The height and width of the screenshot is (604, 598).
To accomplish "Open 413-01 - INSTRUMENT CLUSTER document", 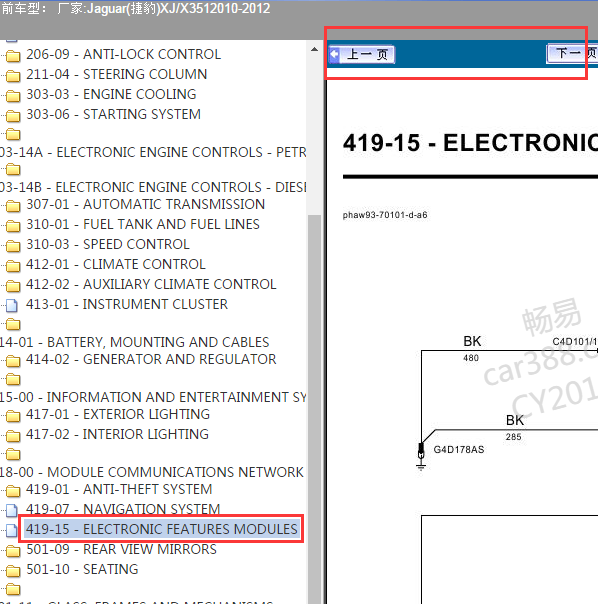I will 127,304.
